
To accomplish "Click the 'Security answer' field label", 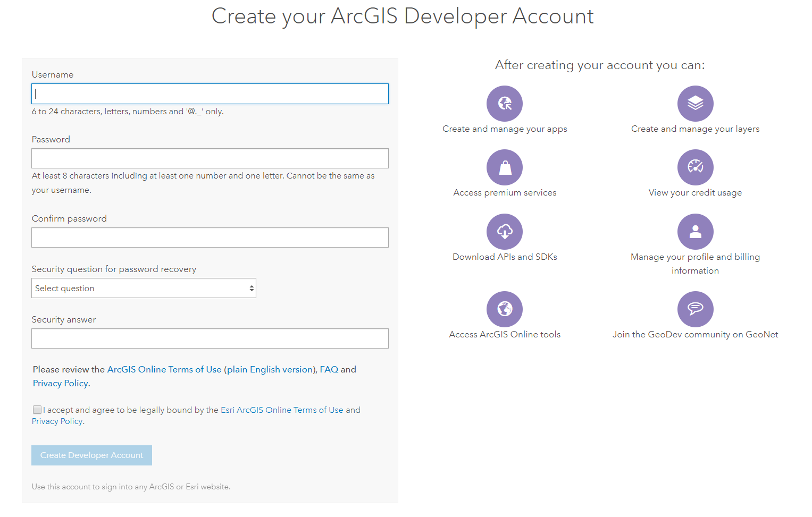I will point(64,319).
